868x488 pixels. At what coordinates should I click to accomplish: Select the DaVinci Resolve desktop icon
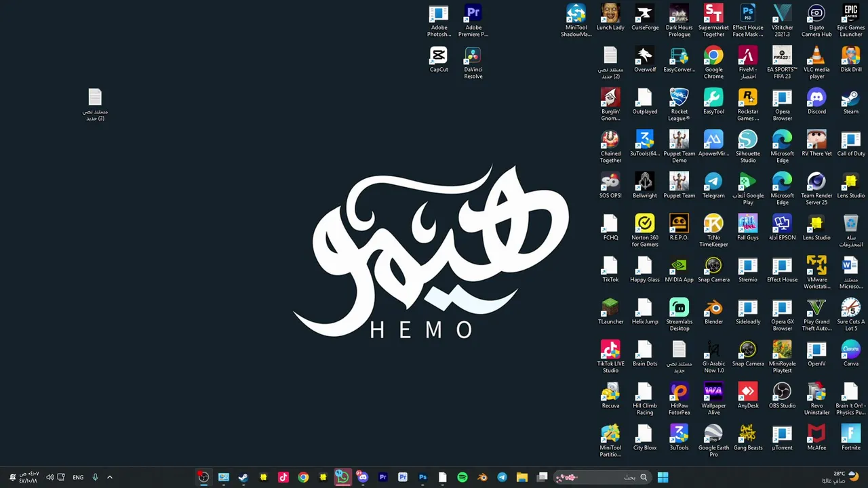473,63
